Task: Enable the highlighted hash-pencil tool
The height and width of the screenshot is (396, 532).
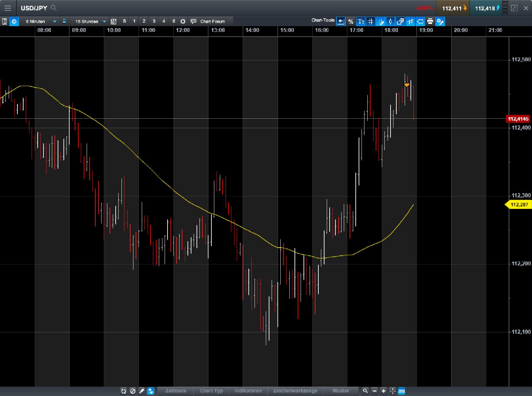Action: coord(381,21)
